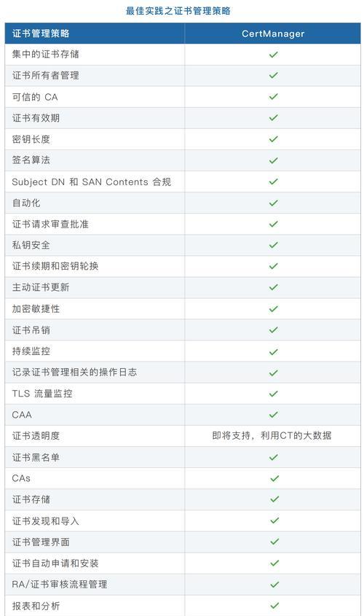Click the CertManager column header
Screen dimensions: 364x616
(273, 34)
